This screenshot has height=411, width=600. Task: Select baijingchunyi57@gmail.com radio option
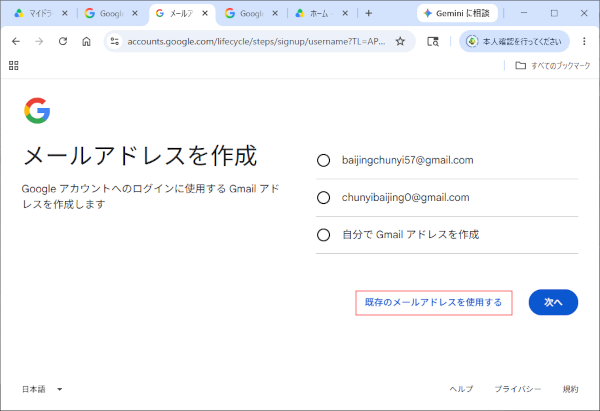pos(323,160)
